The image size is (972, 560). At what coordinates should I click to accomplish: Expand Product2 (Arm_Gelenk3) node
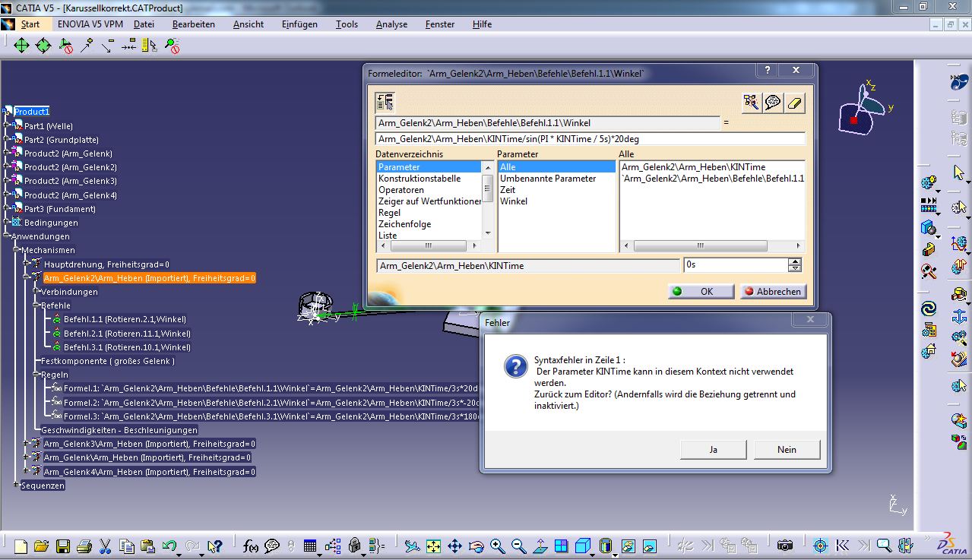[x=7, y=181]
